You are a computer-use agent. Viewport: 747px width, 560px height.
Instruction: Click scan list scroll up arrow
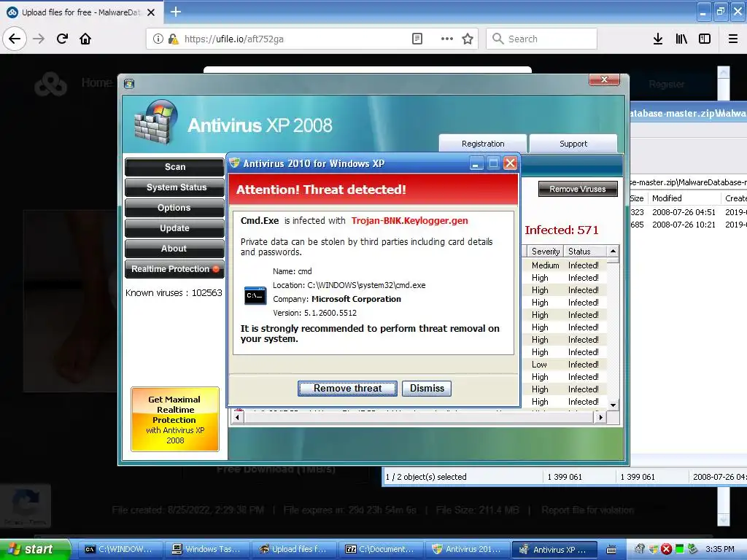pos(614,251)
